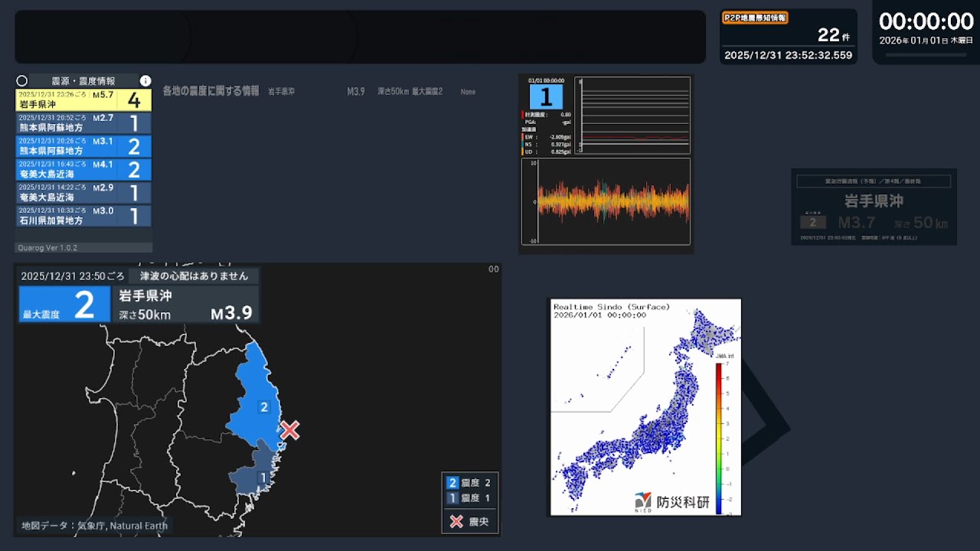Image resolution: width=980 pixels, height=551 pixels.
Task: Click the NIED 防災科研 logo
Action: coord(671,503)
